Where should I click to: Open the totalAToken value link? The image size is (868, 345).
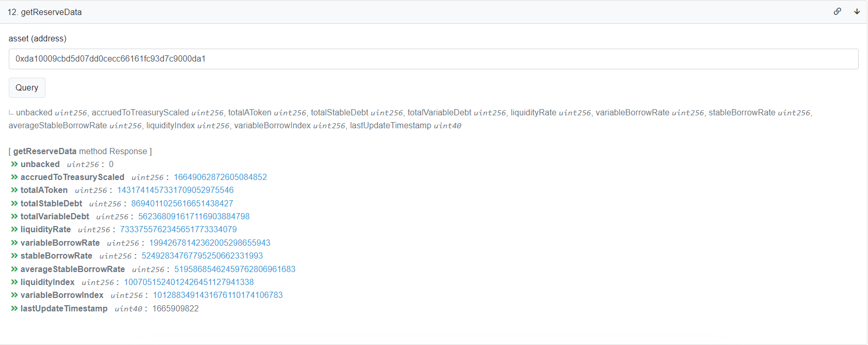pyautogui.click(x=175, y=190)
